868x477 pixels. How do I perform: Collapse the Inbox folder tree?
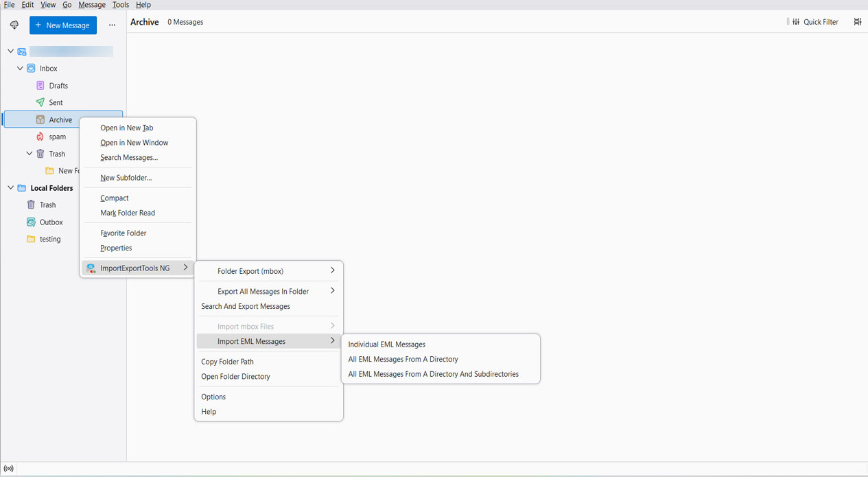tap(20, 68)
